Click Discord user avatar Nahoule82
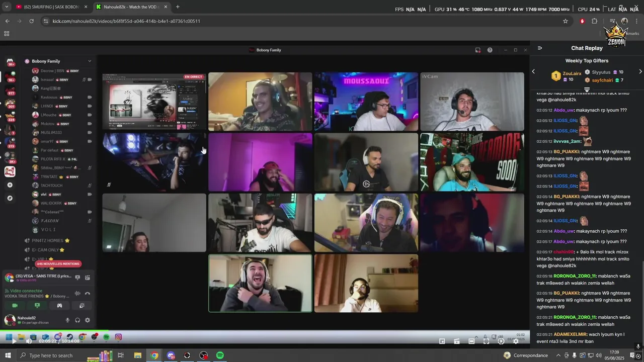The width and height of the screenshot is (644, 362). click(10, 320)
